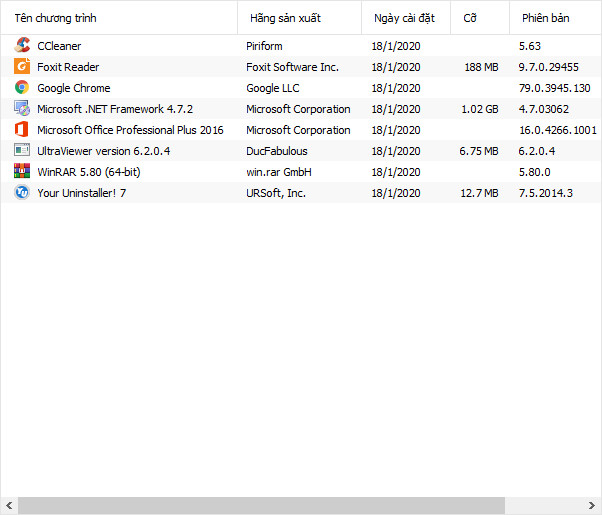Image resolution: width=602 pixels, height=515 pixels.
Task: Select WinRAR 5.80 (64-bit) entry
Action: click(x=89, y=172)
